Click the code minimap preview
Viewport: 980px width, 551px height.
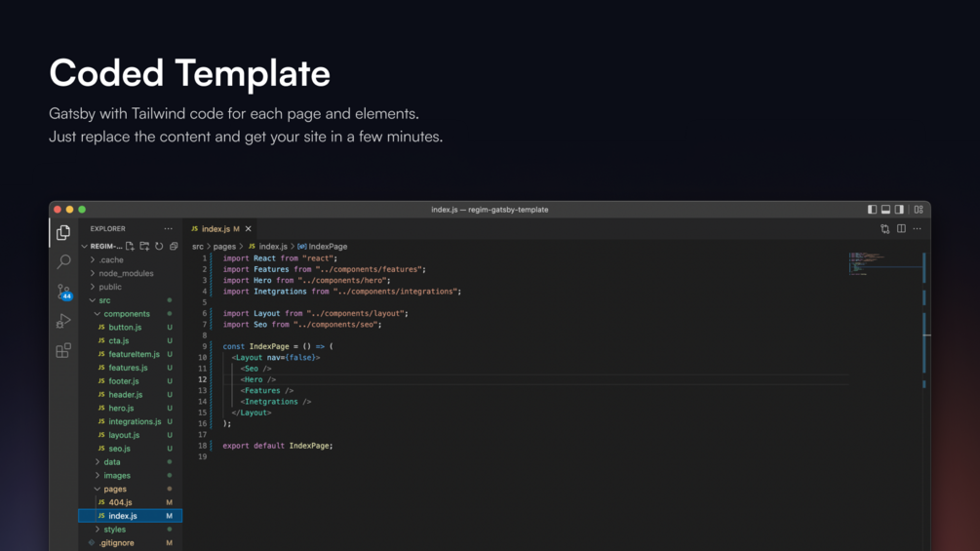pos(883,263)
